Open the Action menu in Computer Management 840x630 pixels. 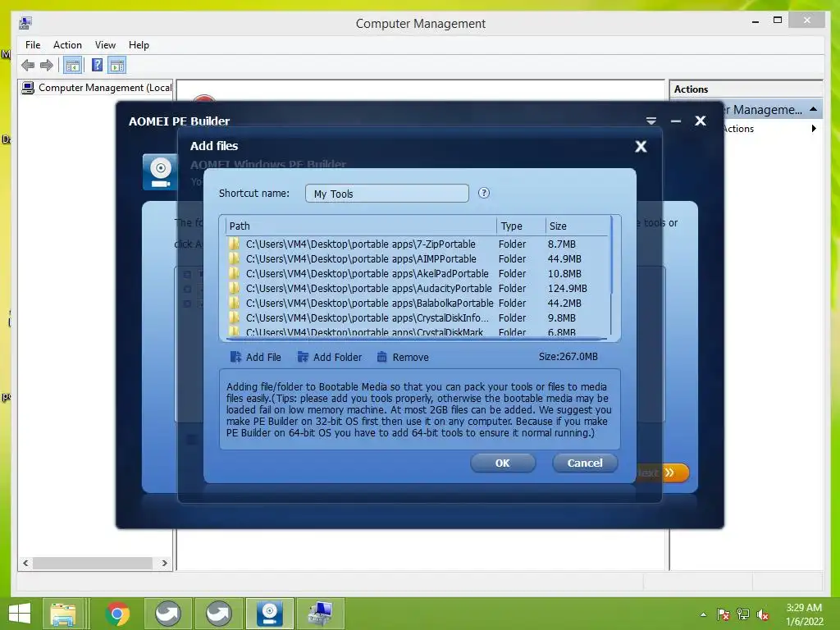coord(67,45)
